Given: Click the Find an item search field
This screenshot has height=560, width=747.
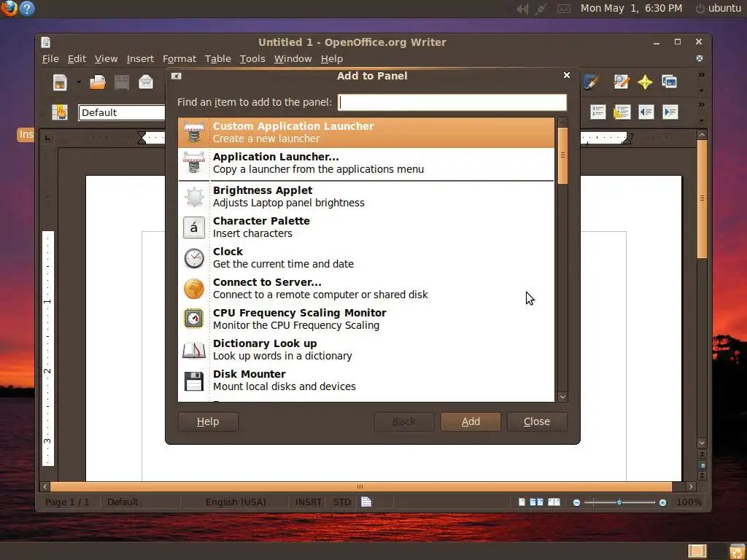Looking at the screenshot, I should click(452, 102).
